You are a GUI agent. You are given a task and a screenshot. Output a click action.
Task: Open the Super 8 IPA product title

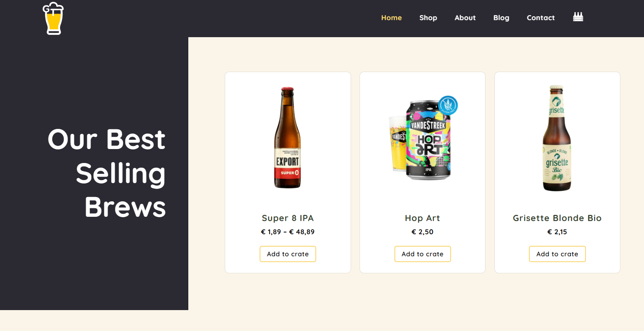coord(288,218)
